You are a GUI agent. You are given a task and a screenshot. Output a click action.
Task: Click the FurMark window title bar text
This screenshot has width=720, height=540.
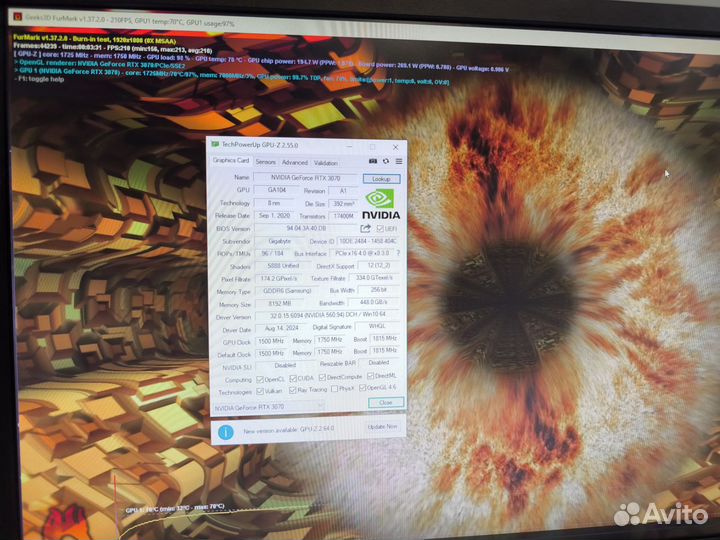(x=129, y=20)
